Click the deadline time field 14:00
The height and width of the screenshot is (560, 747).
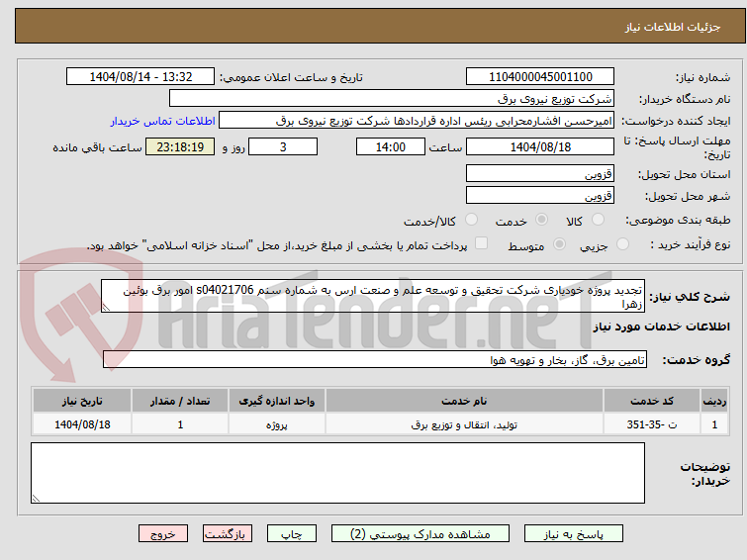(x=391, y=146)
